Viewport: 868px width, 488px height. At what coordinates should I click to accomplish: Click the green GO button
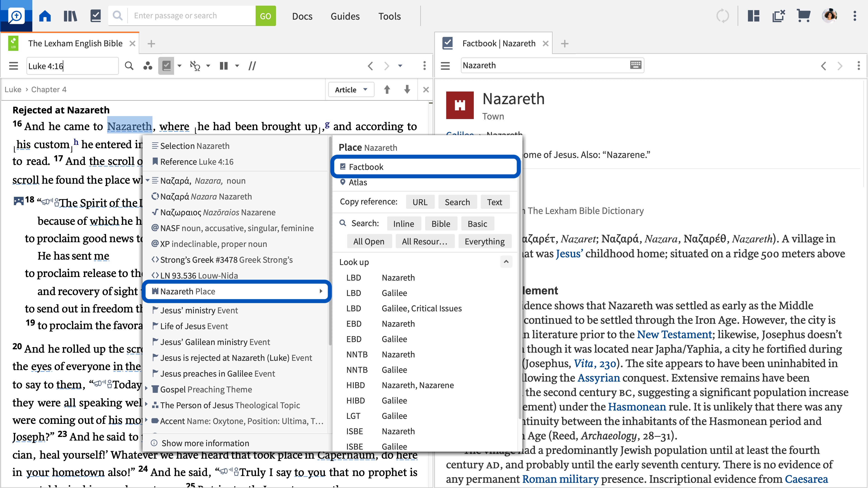point(266,16)
